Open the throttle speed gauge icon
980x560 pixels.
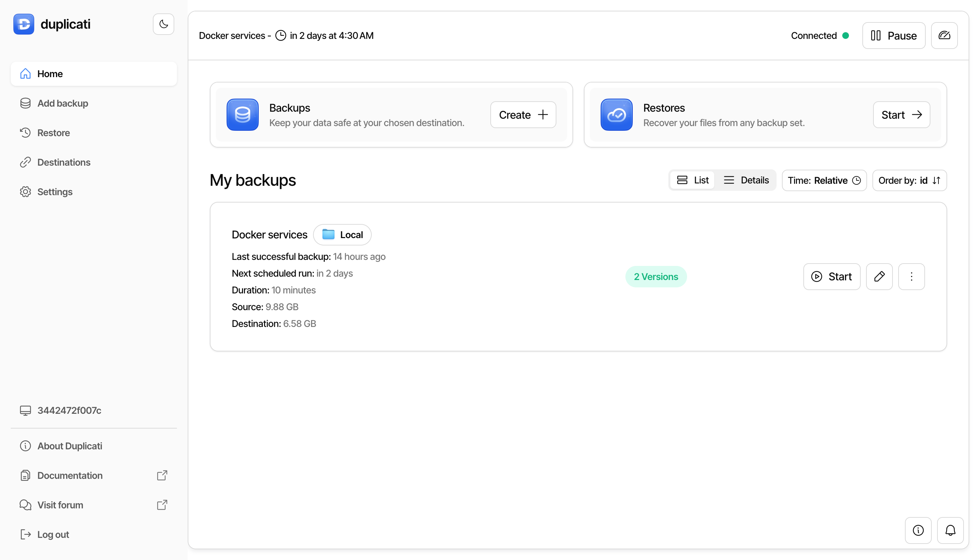944,36
